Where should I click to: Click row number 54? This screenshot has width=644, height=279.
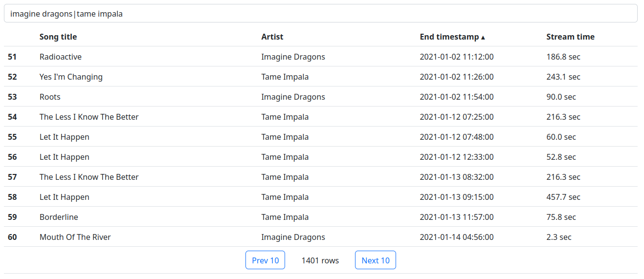tap(12, 117)
